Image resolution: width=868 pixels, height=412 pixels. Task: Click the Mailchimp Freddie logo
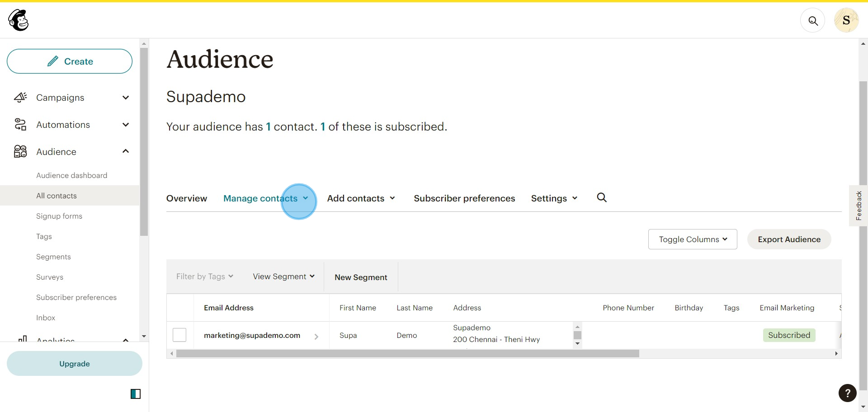pyautogui.click(x=19, y=20)
